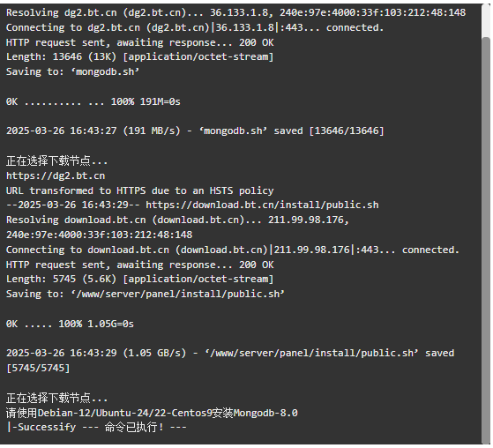Screen dimensions: 493x448
Task: Click the '0K 100% 191M=0s' progress line
Action: pos(93,101)
